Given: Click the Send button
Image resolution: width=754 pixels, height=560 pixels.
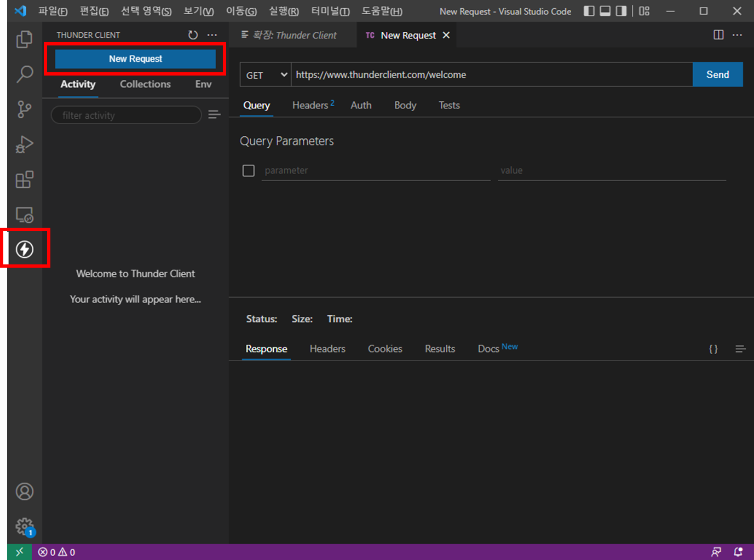Looking at the screenshot, I should [x=717, y=74].
